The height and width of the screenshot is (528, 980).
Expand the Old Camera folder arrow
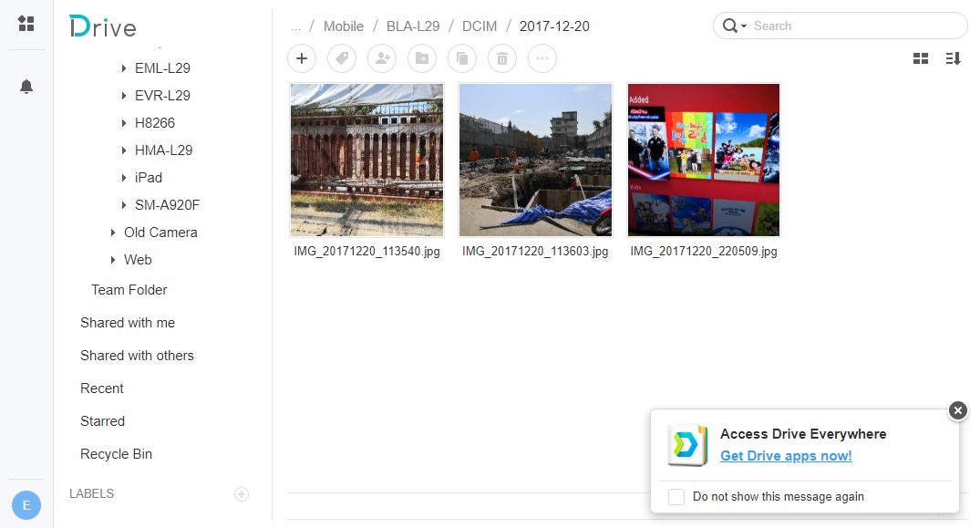pyautogui.click(x=113, y=233)
